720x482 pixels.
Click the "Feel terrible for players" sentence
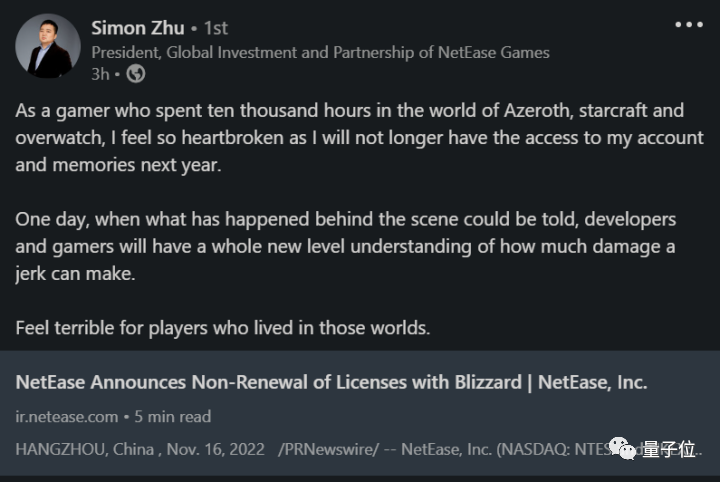[x=221, y=325]
